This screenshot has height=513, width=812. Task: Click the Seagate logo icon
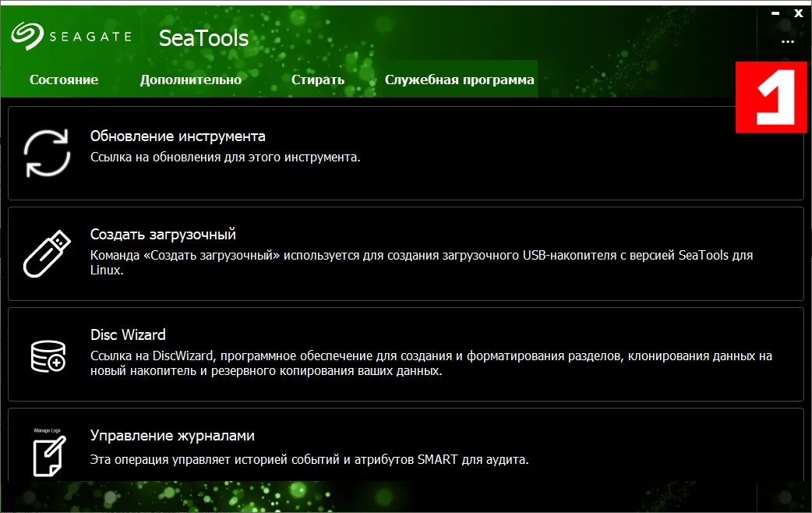point(27,34)
